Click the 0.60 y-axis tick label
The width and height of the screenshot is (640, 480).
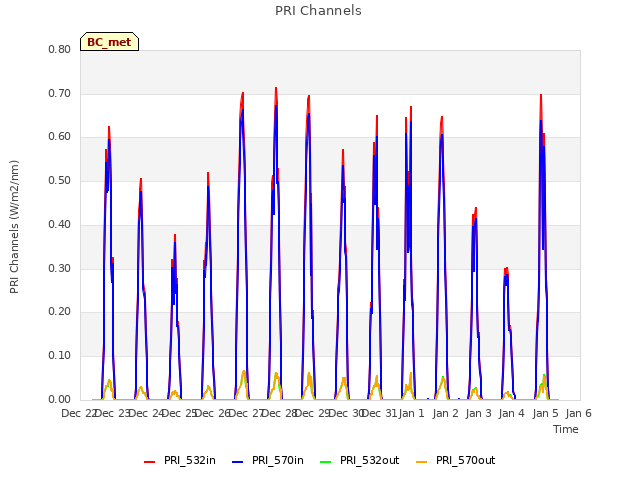60,137
